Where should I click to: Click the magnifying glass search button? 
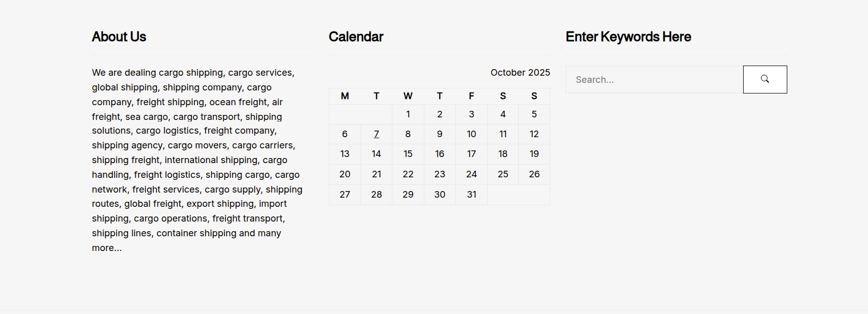pyautogui.click(x=765, y=79)
